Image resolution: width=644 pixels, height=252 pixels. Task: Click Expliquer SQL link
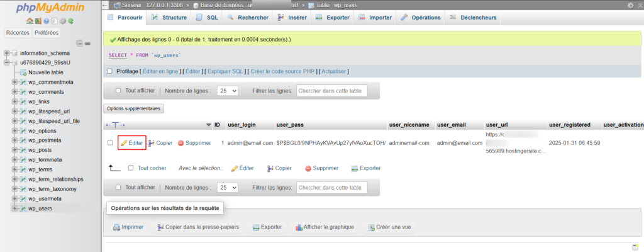(226, 71)
